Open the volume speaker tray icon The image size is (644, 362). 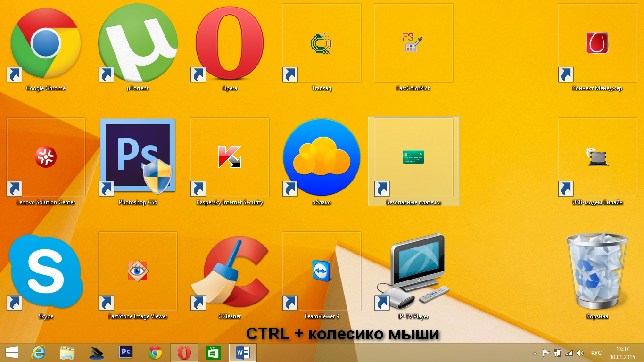pyautogui.click(x=580, y=353)
